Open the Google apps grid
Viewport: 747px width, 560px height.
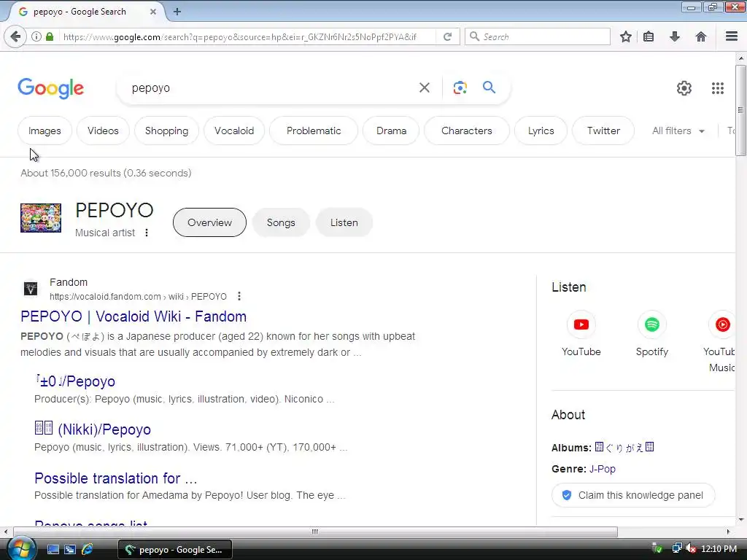pyautogui.click(x=718, y=88)
